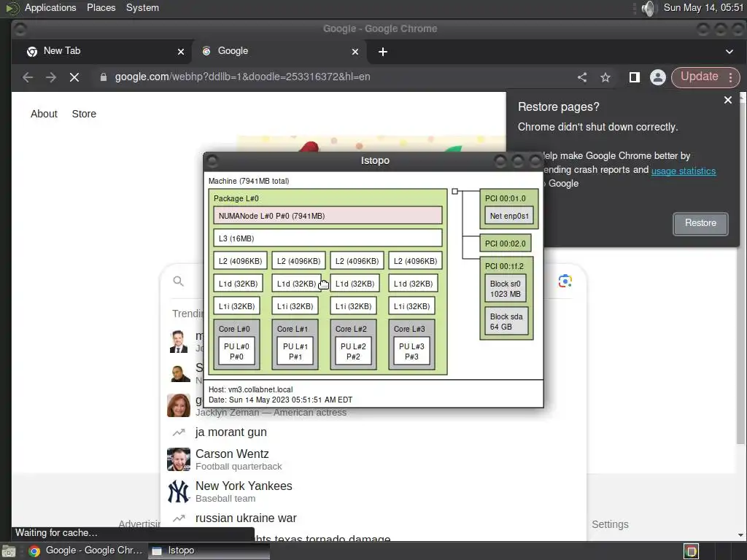
Task: Expand the tab search dropdown chevron
Action: coord(729,52)
